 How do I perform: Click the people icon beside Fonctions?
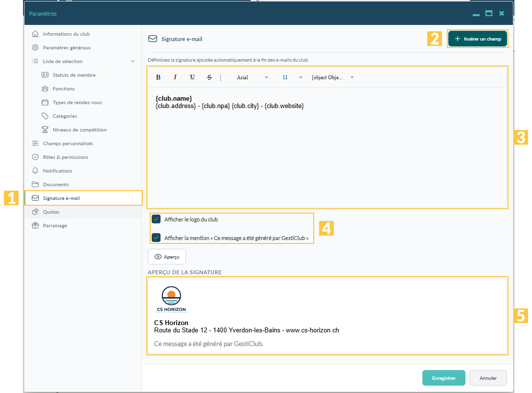tap(45, 89)
